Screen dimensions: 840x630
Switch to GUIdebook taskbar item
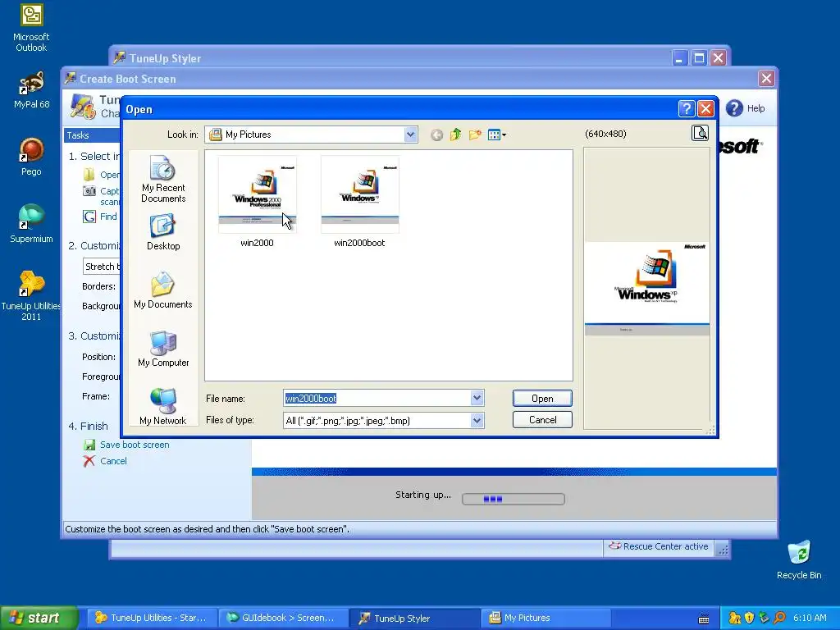point(283,618)
